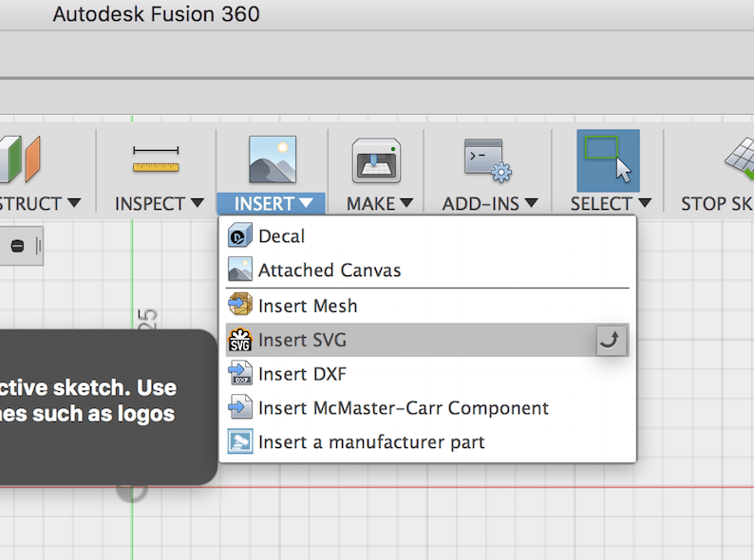Click the Inspect measure ruler icon
This screenshot has height=560, width=754.
(x=156, y=159)
